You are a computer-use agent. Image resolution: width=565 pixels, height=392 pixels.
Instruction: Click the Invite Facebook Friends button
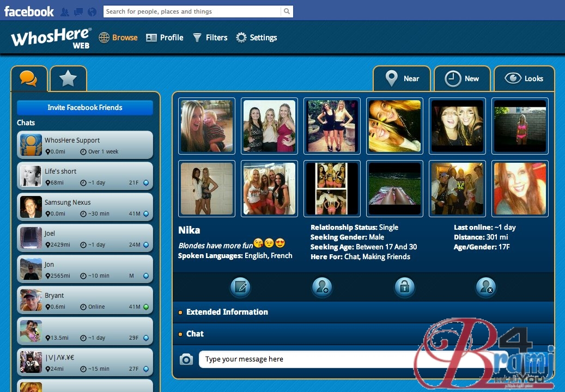click(x=85, y=107)
